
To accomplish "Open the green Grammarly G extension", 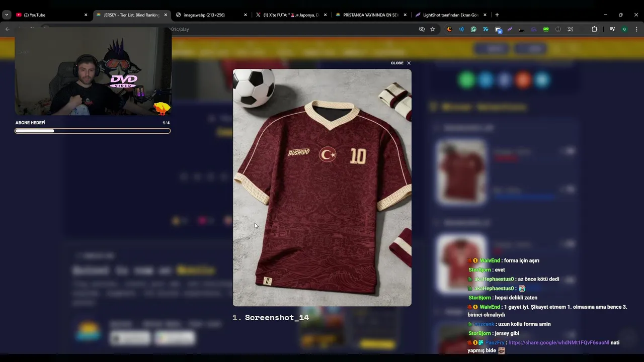I will click(x=473, y=29).
